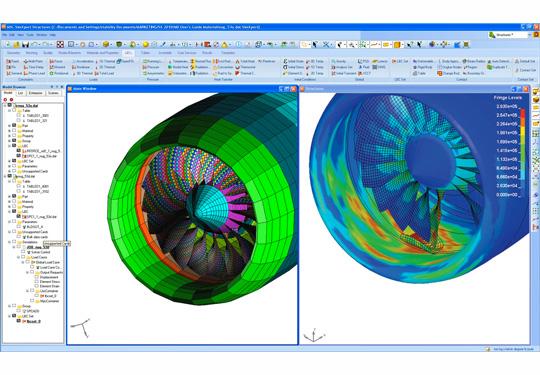The width and height of the screenshot is (540, 375).
Task: Expand the first Property folder in tree
Action: pos(9,136)
